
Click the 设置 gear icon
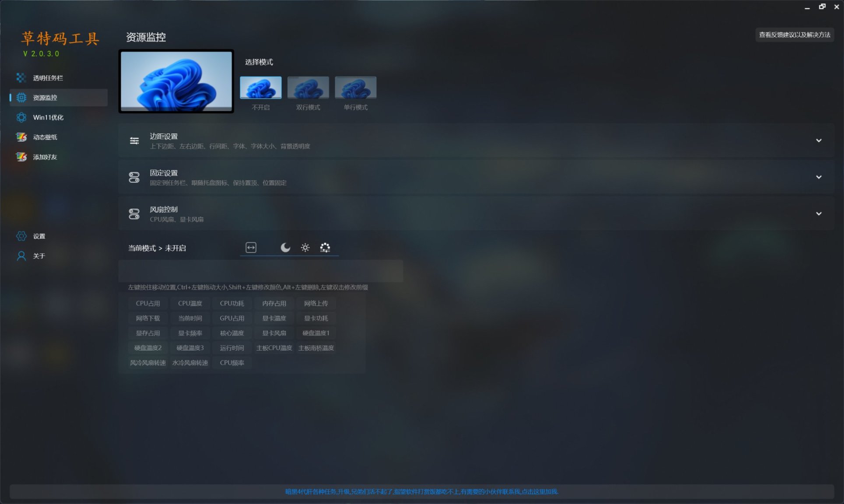(21, 236)
